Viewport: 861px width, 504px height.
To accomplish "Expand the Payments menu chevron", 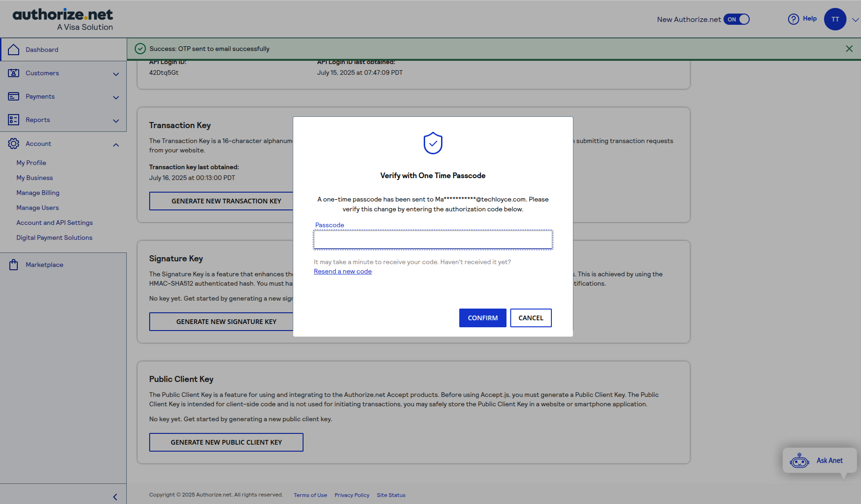I will (116, 97).
